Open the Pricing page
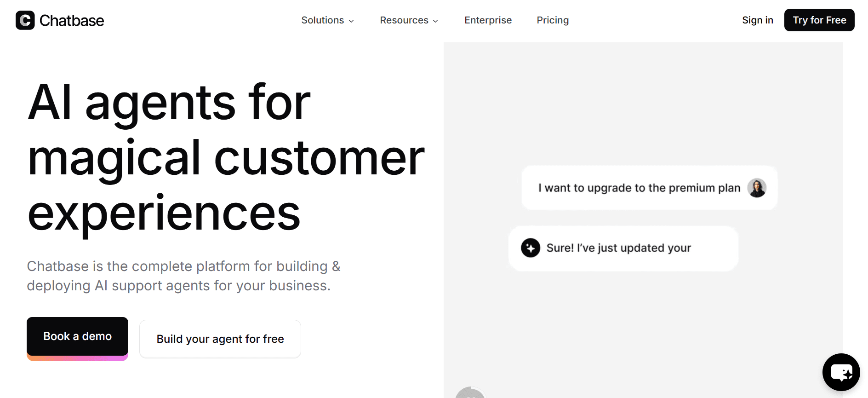This screenshot has width=868, height=398. coord(553,20)
